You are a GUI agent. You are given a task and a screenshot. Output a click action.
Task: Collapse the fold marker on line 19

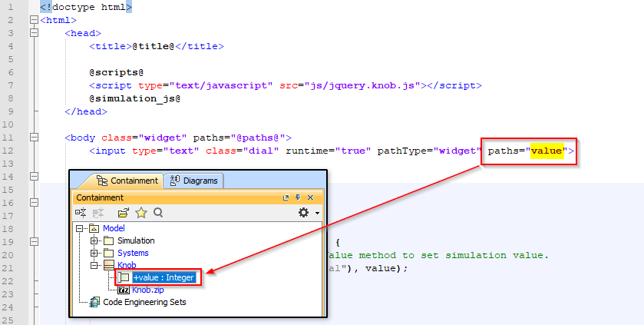click(x=34, y=241)
